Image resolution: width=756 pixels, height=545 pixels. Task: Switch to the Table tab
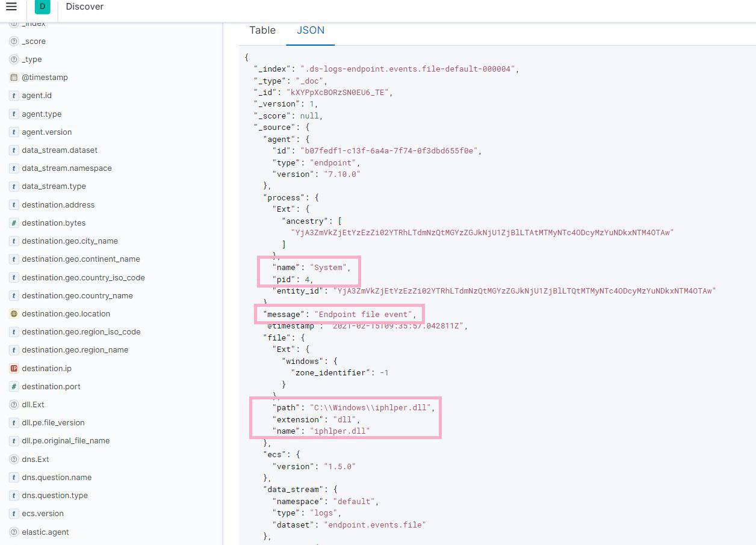click(x=262, y=30)
